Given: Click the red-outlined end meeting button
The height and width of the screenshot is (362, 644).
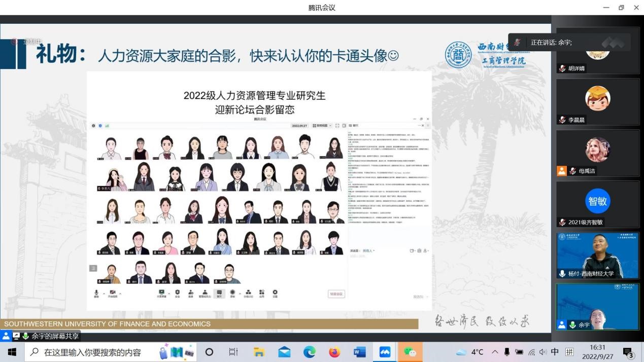Looking at the screenshot, I should tap(336, 294).
